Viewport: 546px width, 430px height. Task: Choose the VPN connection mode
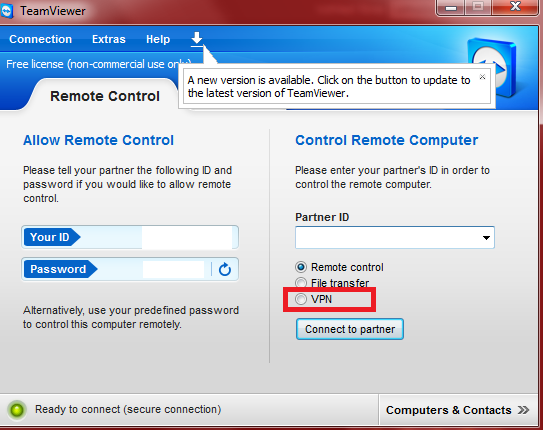pos(301,299)
